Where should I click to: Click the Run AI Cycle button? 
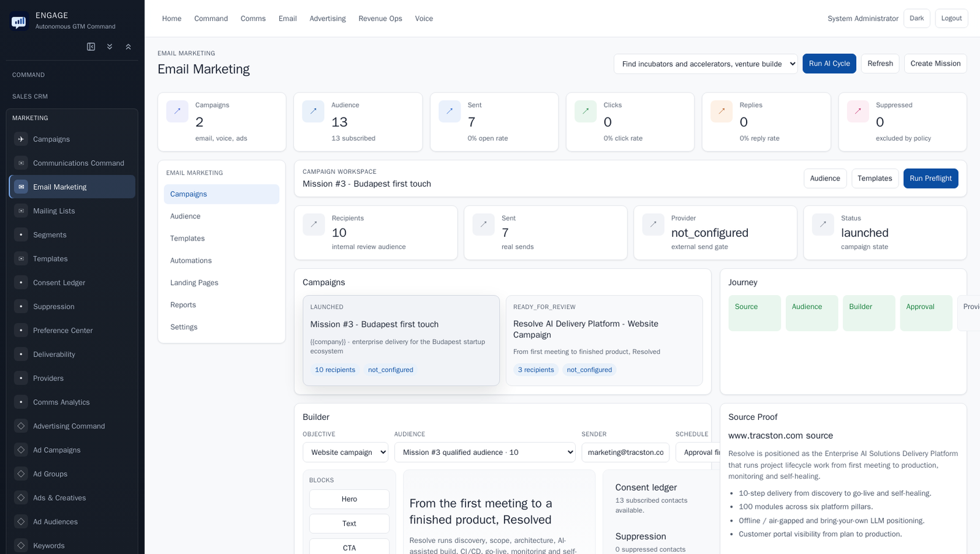(x=829, y=64)
